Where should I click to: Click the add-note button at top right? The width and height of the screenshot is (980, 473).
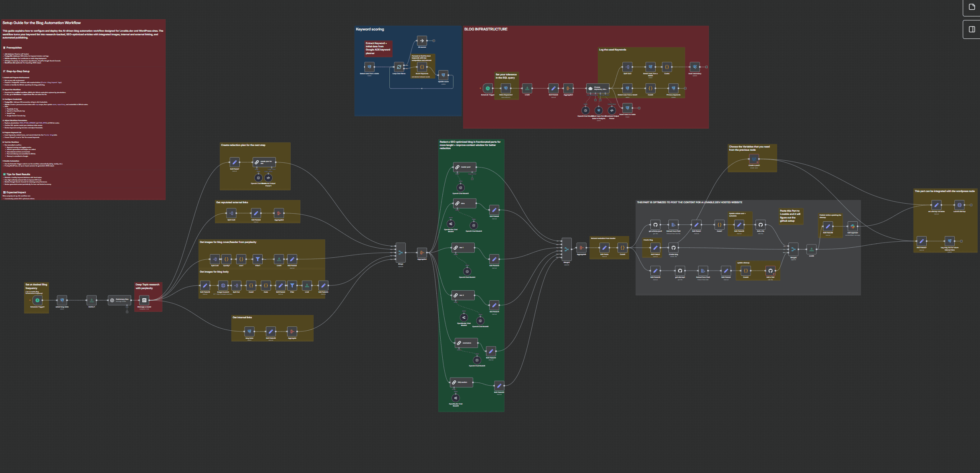972,7
